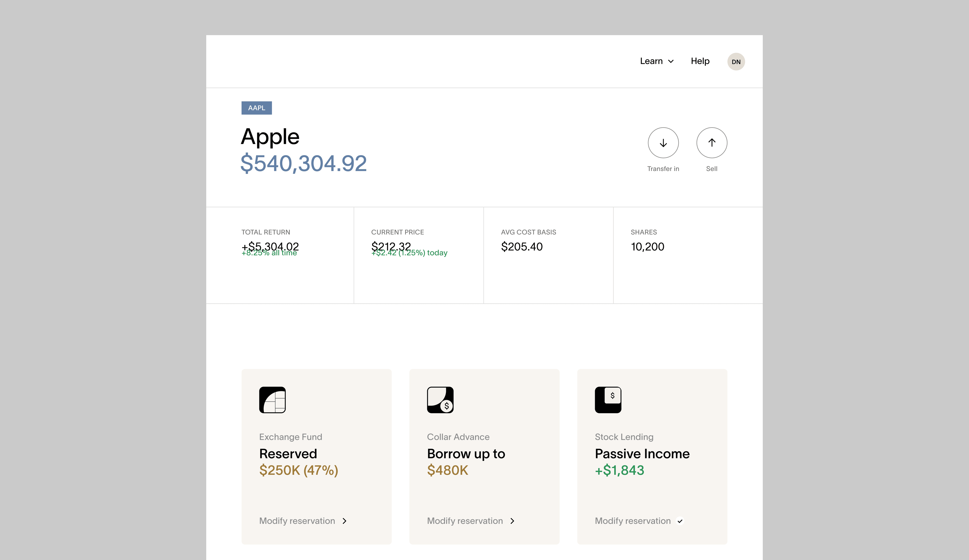Open the DN profile avatar
Screen dimensions: 969x560
[736, 62]
